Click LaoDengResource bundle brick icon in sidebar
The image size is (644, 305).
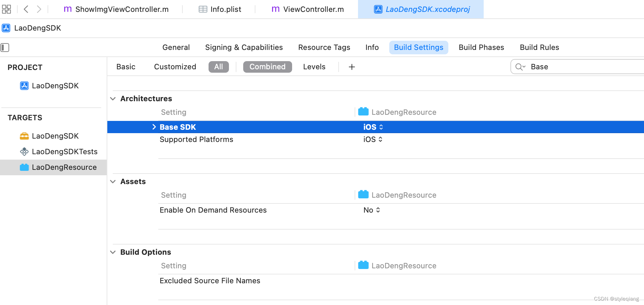[x=24, y=167]
